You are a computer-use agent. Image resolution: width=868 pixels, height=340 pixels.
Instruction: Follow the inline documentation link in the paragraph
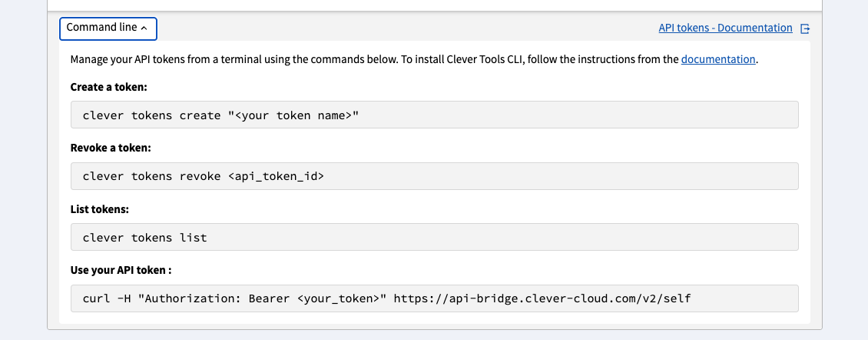(718, 59)
